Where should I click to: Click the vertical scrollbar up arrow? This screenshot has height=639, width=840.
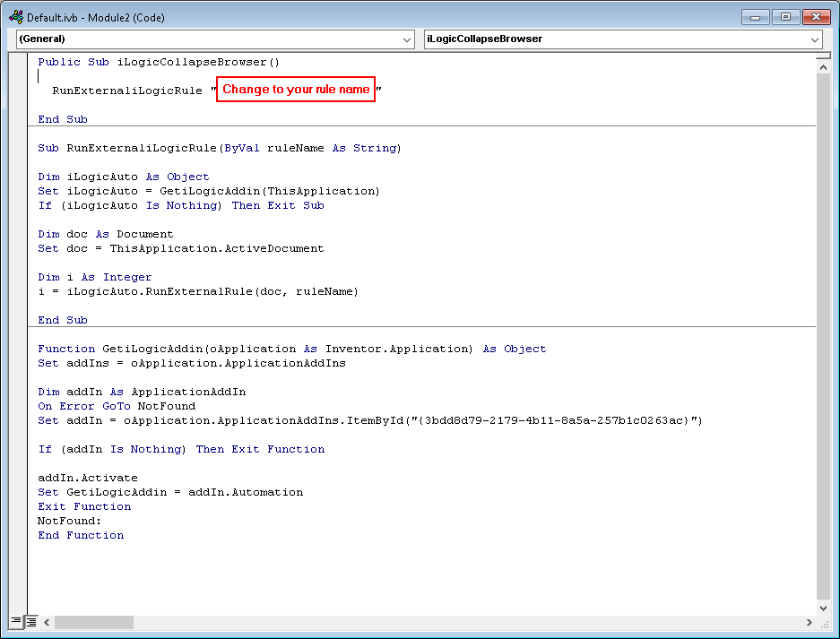point(823,65)
